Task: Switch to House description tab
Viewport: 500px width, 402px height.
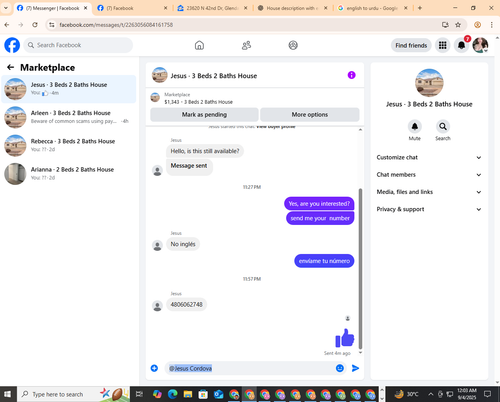Action: click(x=292, y=8)
